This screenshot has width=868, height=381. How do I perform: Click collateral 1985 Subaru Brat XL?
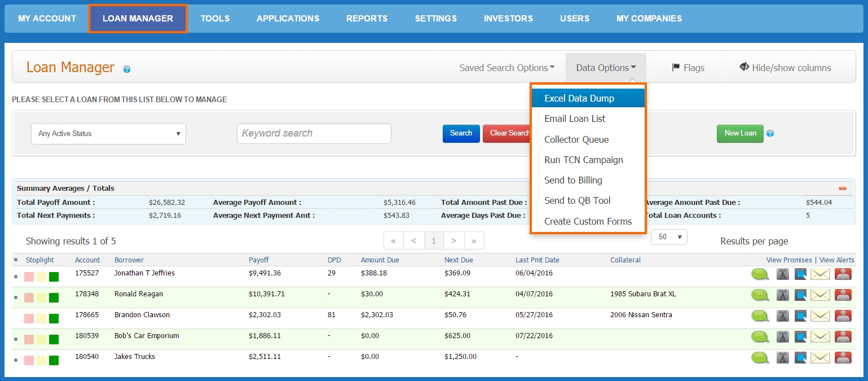643,294
